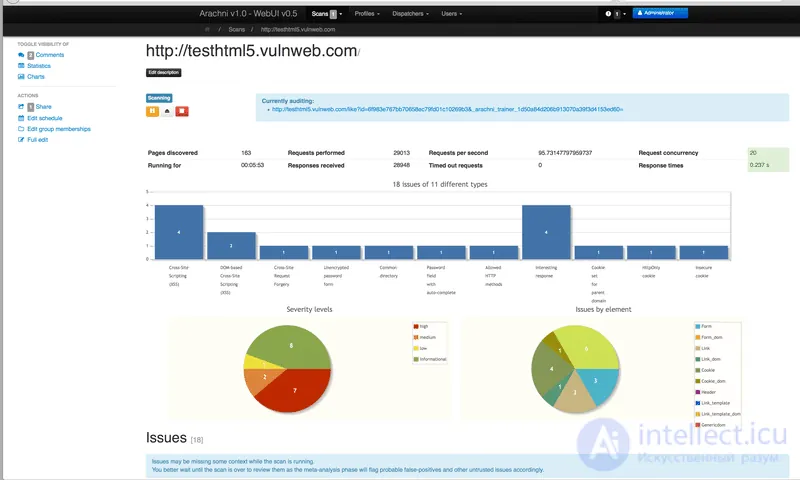Click the Statistics table icon in sidebar
This screenshot has height=480, width=800.
click(x=21, y=65)
